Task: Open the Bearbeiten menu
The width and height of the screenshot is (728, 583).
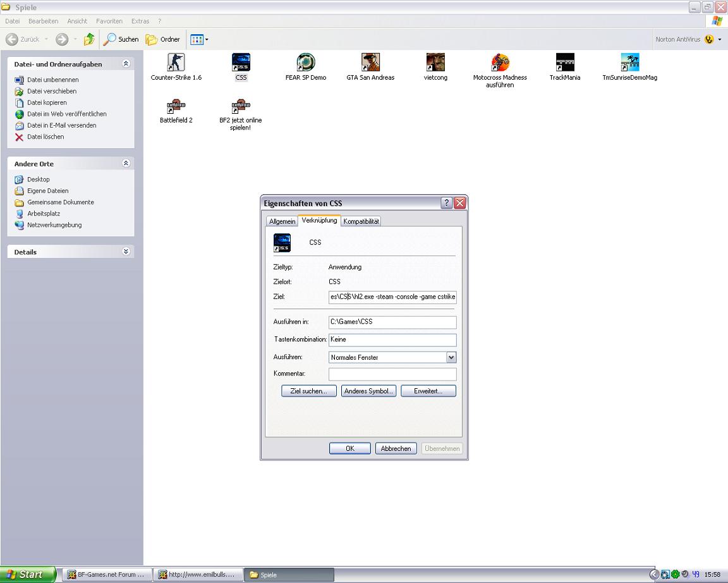Action: click(43, 21)
